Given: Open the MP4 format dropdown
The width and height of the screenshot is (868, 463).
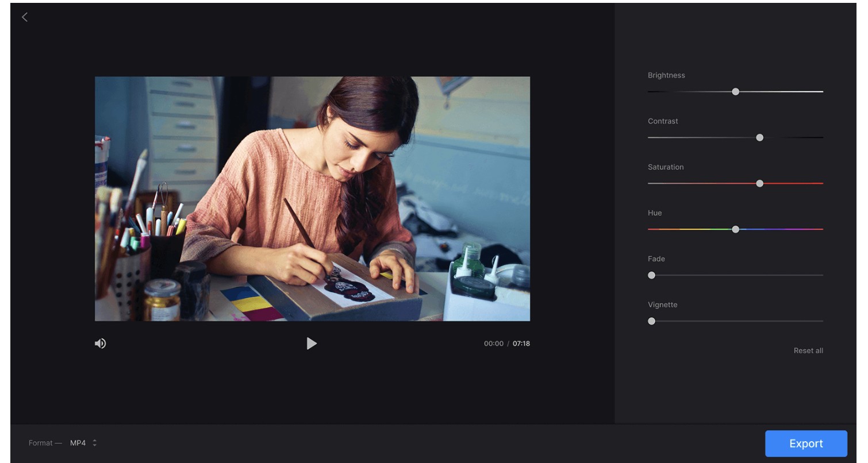Looking at the screenshot, I should 78,443.
